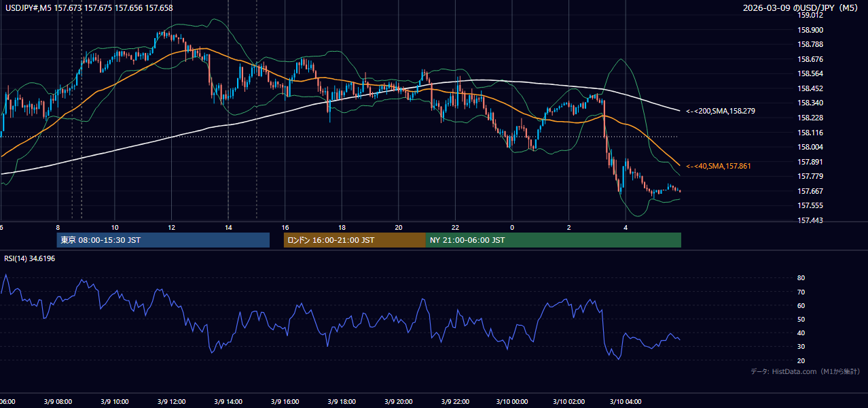Click price axis value 157.555
Viewport: 868px width, 408px height.
(810, 205)
